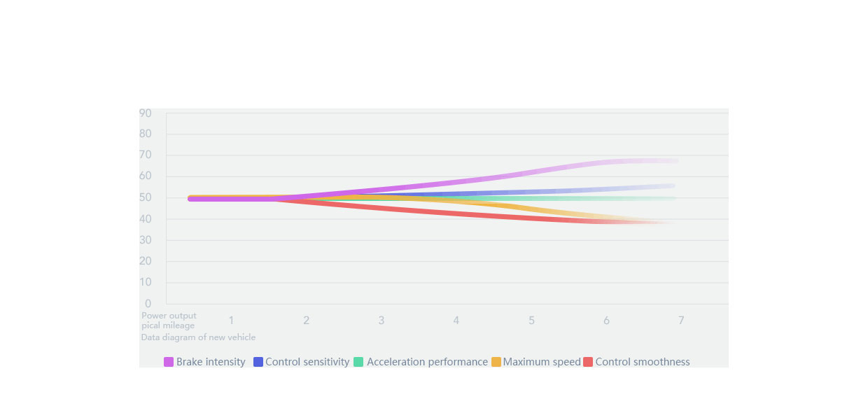Click the blue Control sensitivity legend swatch

coord(258,362)
